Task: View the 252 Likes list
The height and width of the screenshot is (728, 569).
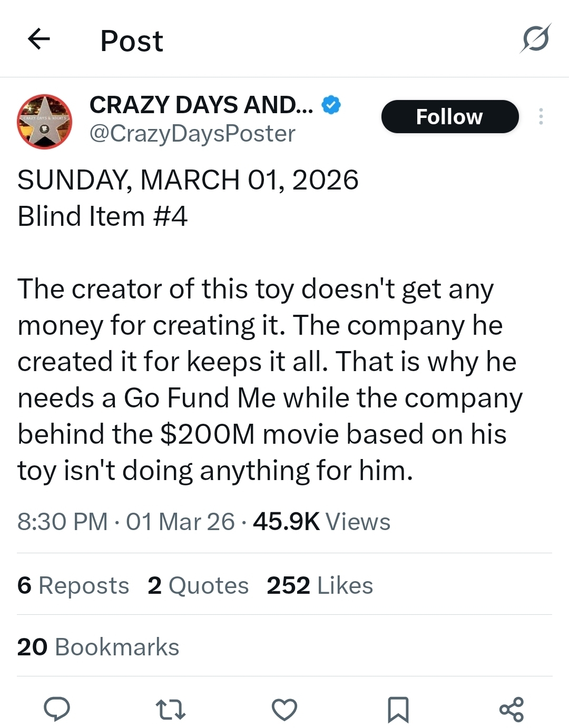Action: coord(320,585)
